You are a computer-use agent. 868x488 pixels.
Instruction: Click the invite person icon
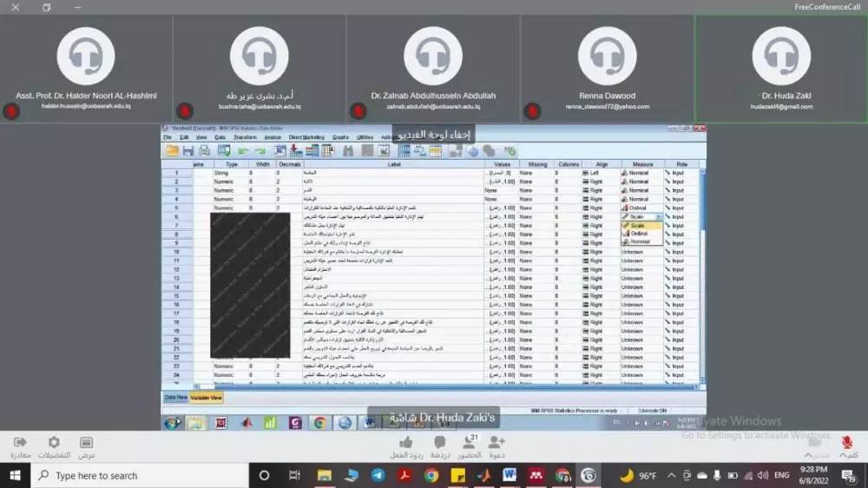point(496,443)
